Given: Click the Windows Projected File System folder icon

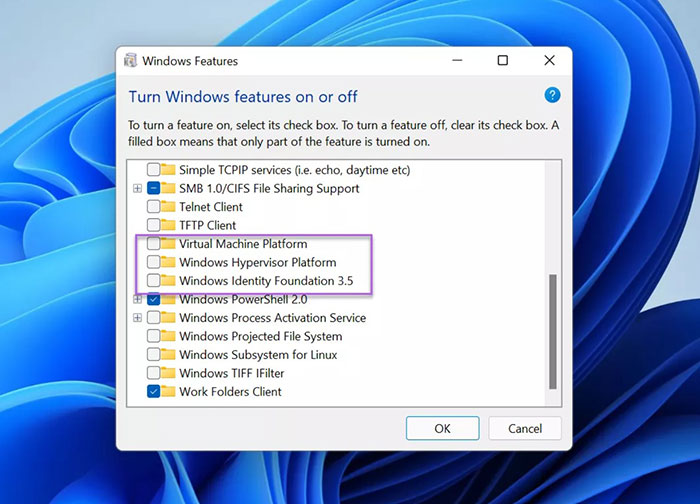Looking at the screenshot, I should (168, 336).
